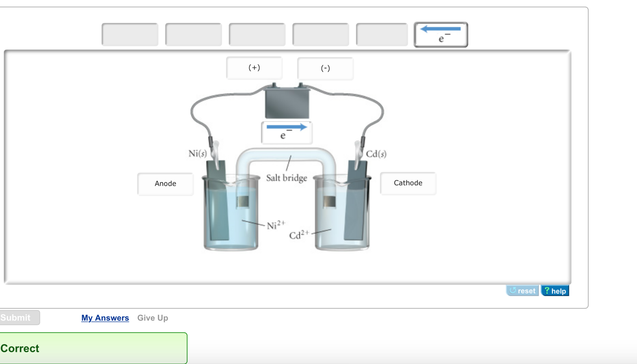
Task: Click the first empty answer bin at top
Action: click(x=130, y=34)
